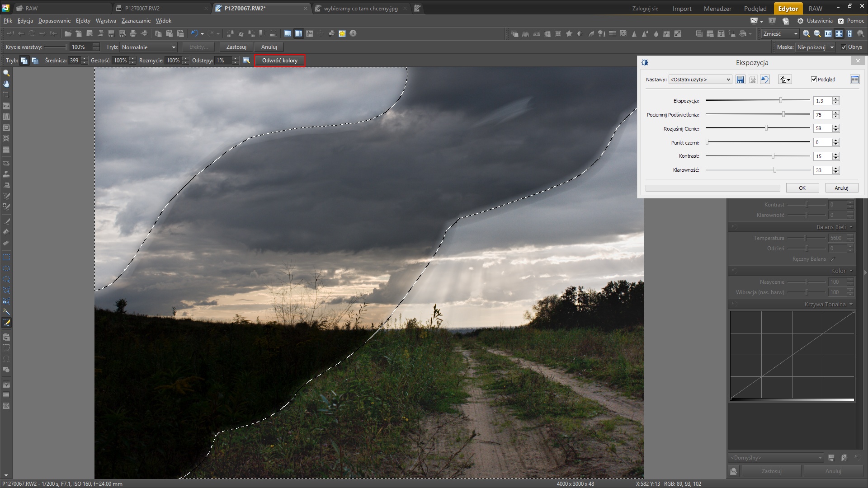The height and width of the screenshot is (488, 868).
Task: Open the Maska 'Nie pokazuj' dropdown
Action: click(815, 47)
